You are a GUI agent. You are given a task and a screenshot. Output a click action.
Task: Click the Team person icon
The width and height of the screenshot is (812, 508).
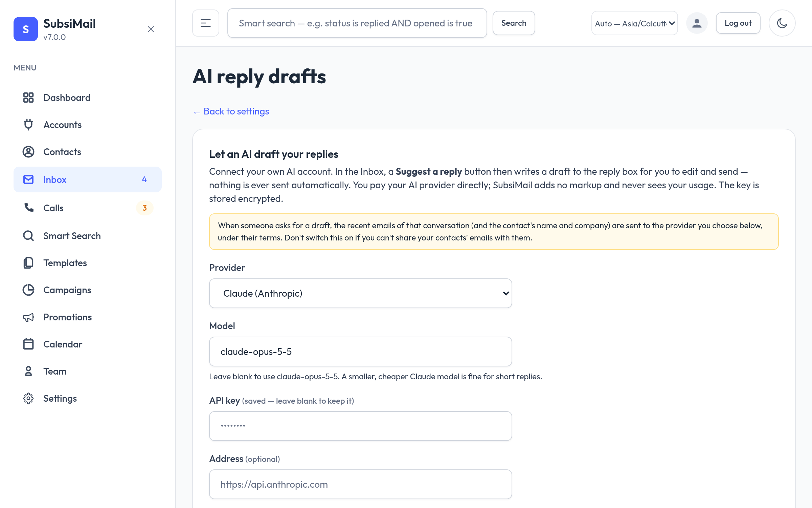click(x=28, y=371)
